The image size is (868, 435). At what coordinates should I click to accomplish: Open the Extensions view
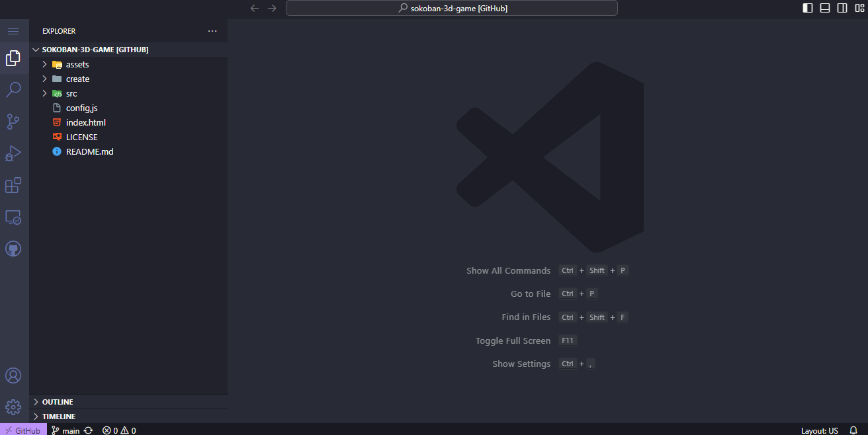click(x=13, y=185)
